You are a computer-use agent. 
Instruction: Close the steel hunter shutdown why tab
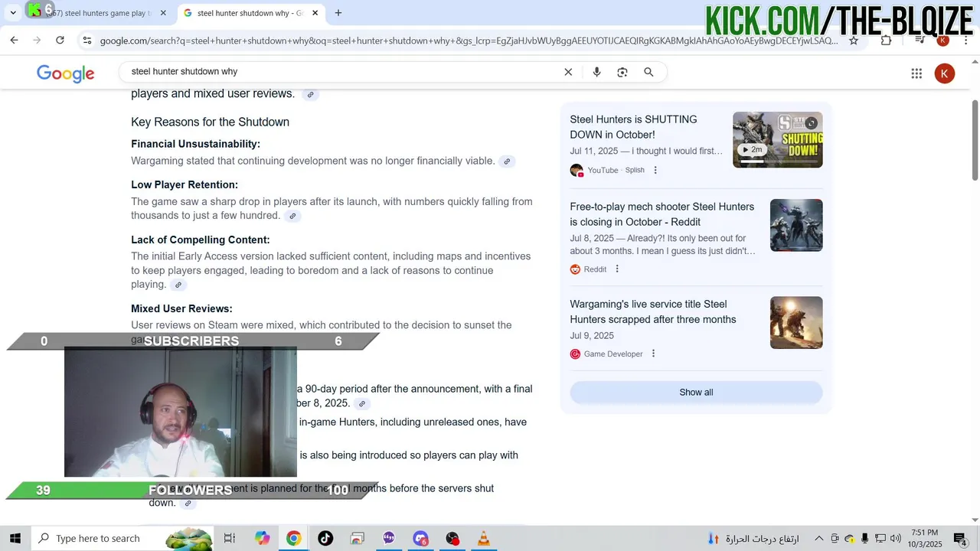pyautogui.click(x=315, y=13)
